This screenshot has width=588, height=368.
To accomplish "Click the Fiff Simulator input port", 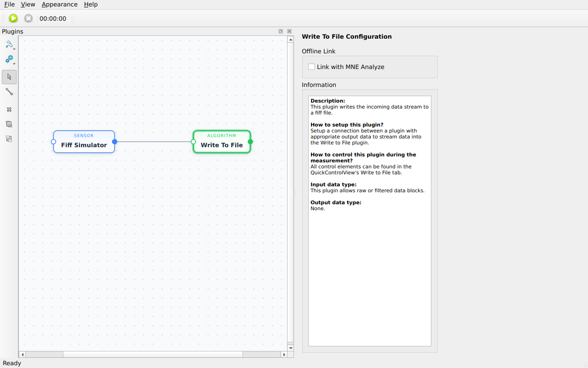I will [53, 142].
